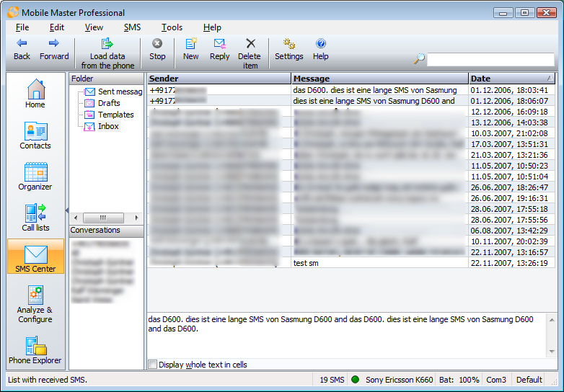Viewport: 564px width, 392px height.
Task: Open the Contacts sidebar section
Action: [35, 135]
